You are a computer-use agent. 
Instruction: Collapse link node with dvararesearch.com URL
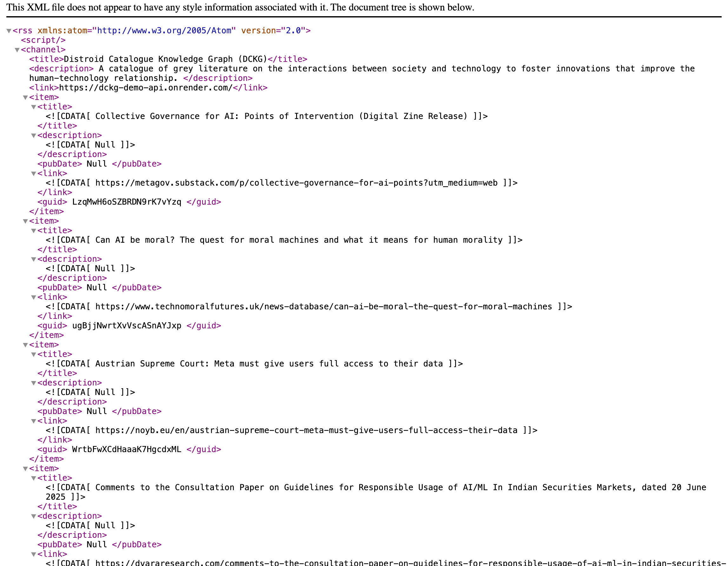click(x=34, y=554)
